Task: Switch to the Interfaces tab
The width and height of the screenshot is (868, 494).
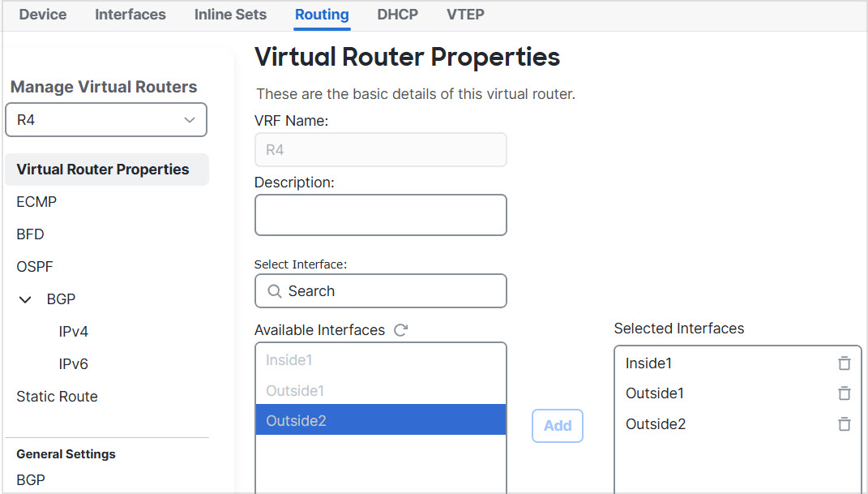Action: [130, 15]
